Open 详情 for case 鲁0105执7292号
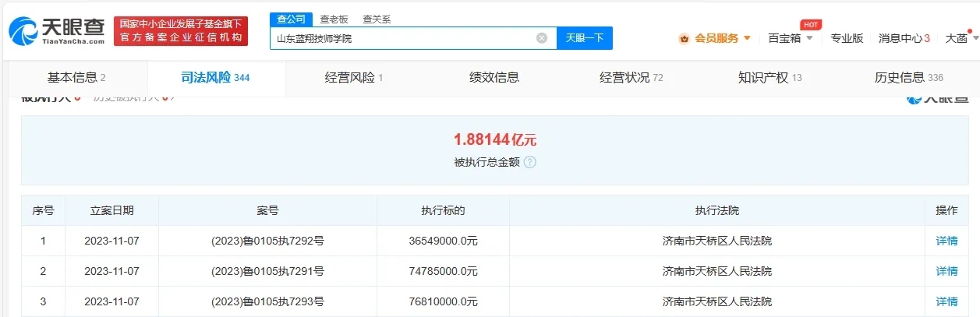This screenshot has height=317, width=980. point(946,241)
